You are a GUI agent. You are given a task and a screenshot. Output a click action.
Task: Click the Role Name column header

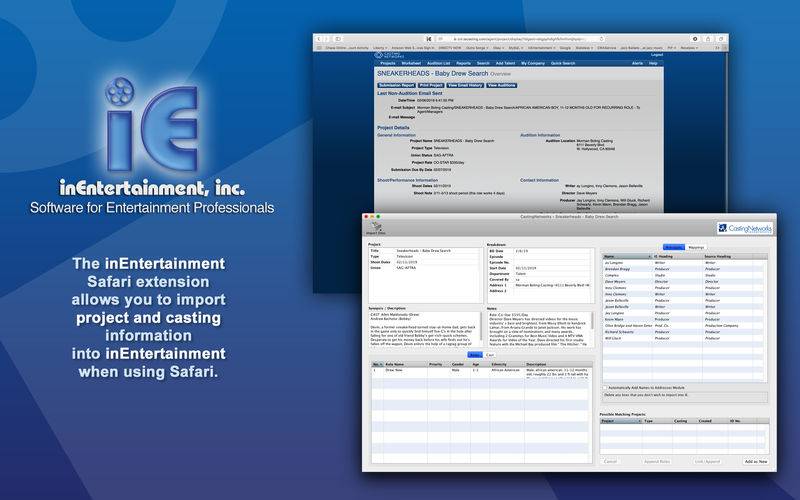[406, 364]
